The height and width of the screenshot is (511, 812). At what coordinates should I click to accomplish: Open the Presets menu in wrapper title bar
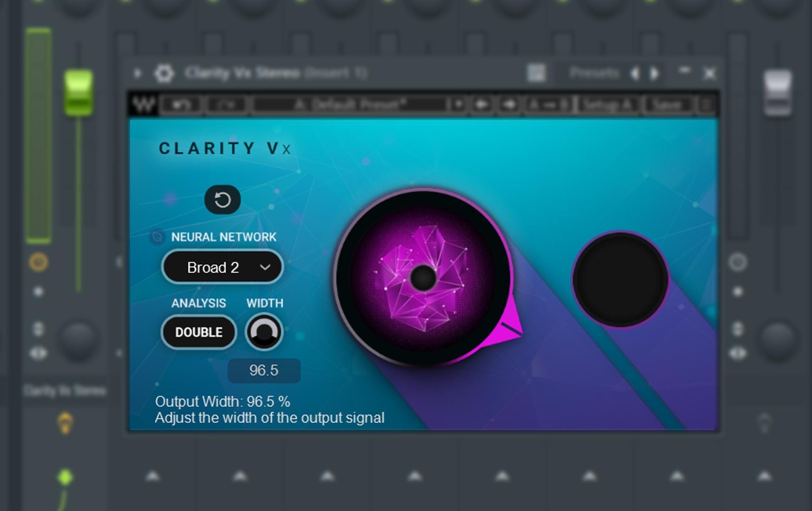click(594, 73)
